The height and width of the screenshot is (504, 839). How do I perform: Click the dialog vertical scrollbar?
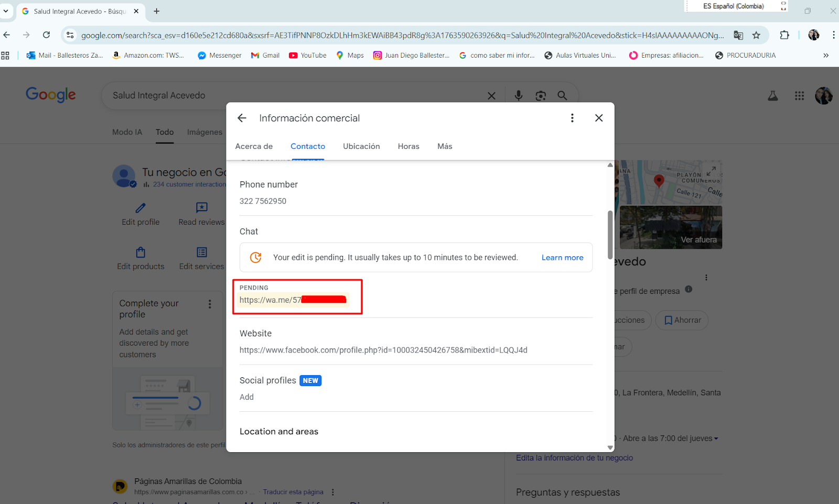click(x=610, y=236)
